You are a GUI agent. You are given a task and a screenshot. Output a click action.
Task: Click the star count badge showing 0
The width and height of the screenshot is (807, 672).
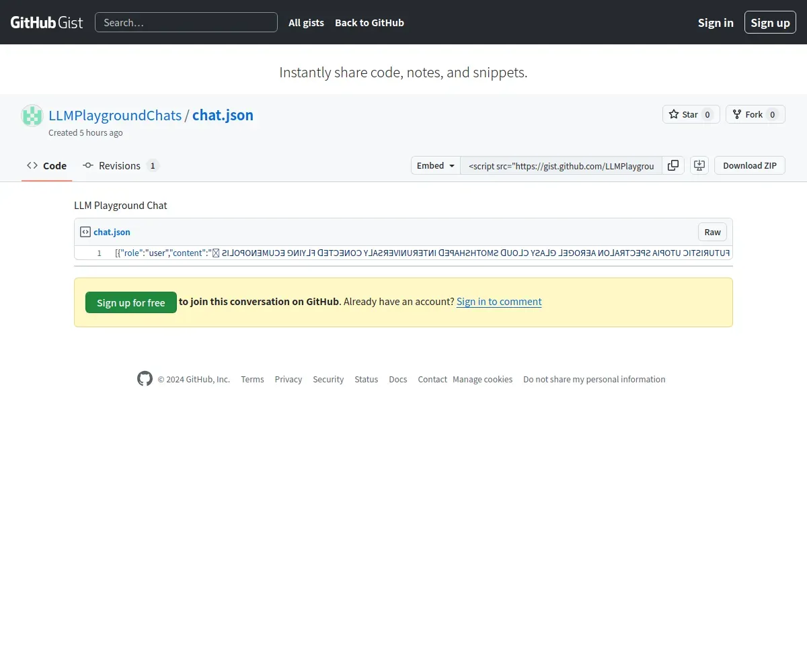click(x=707, y=115)
